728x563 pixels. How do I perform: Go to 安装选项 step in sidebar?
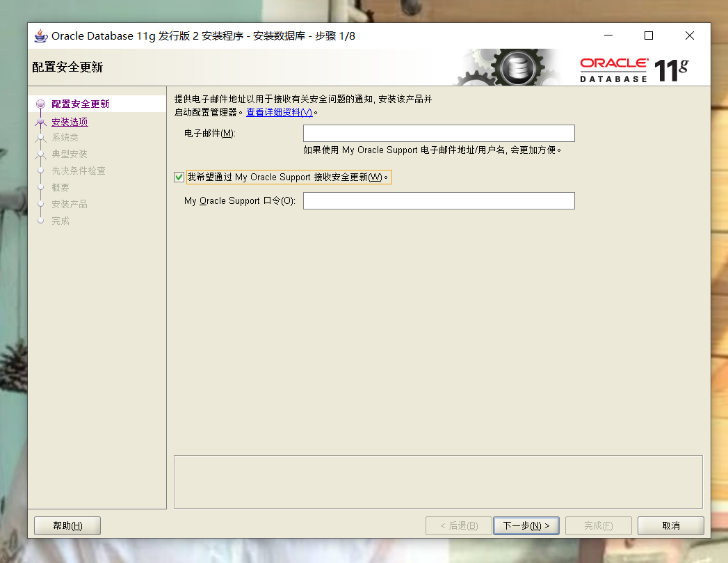[70, 122]
